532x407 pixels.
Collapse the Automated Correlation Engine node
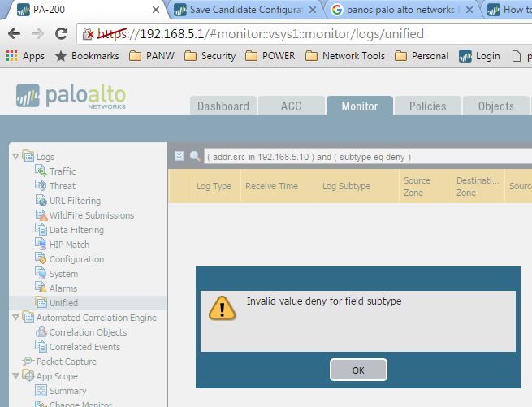click(15, 317)
